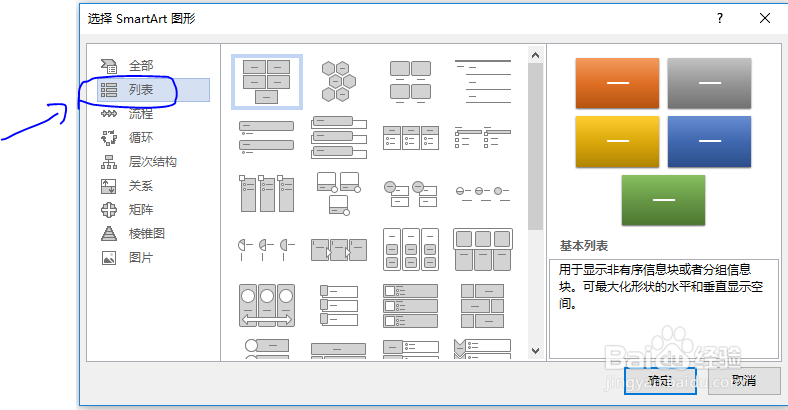Choose the Stacked List with two circles

point(411,194)
